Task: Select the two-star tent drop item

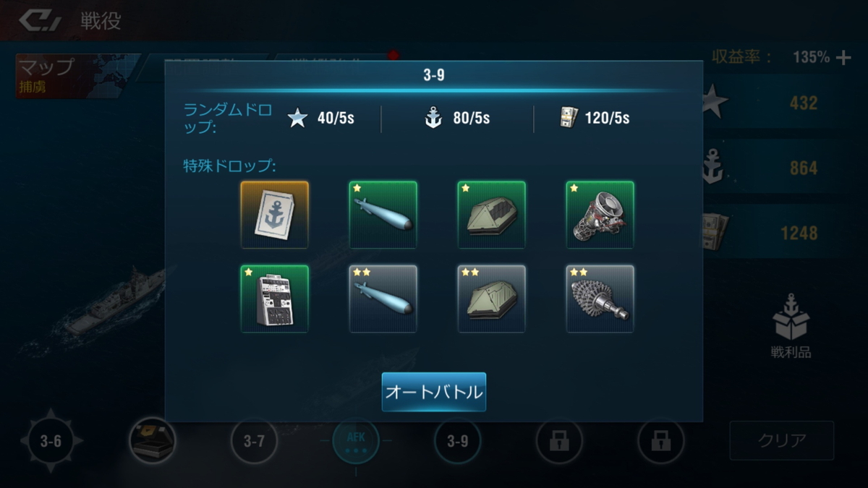Action: pos(492,299)
